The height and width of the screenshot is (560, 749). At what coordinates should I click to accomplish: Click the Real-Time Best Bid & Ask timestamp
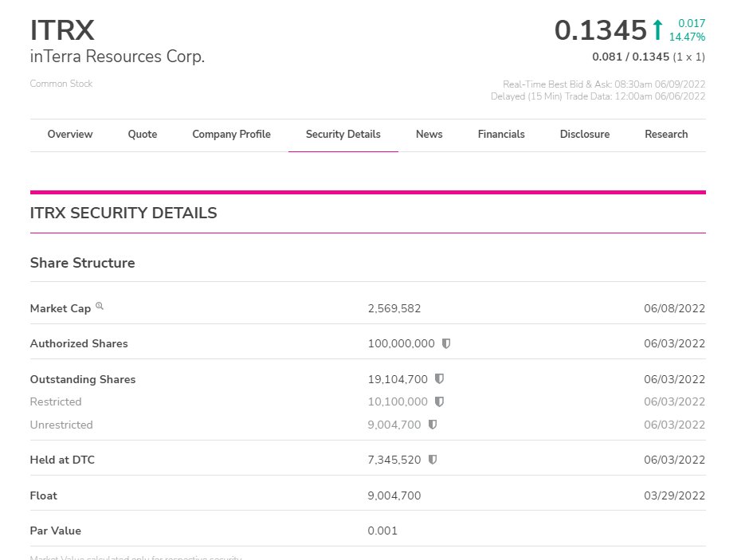pos(604,84)
